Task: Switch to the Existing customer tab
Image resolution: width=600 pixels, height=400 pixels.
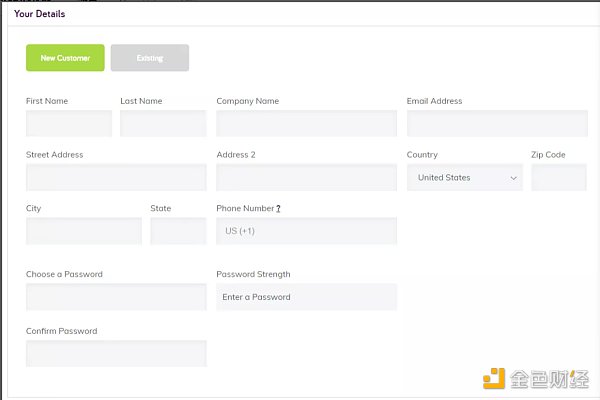Action: [149, 58]
